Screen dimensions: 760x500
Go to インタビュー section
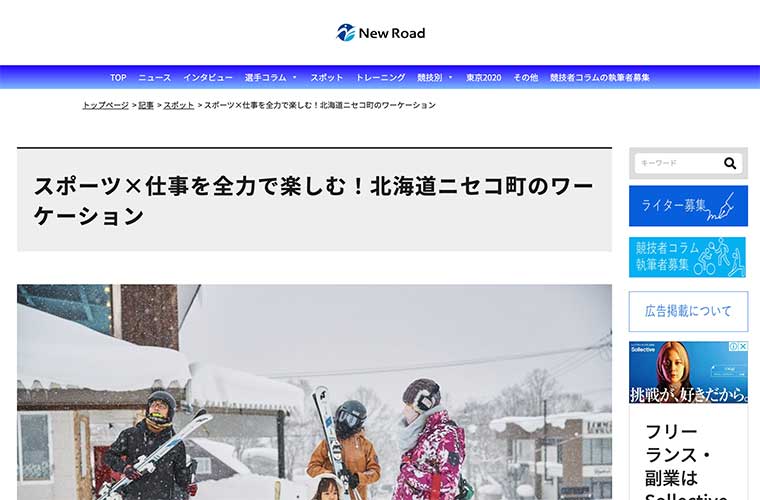click(x=208, y=78)
